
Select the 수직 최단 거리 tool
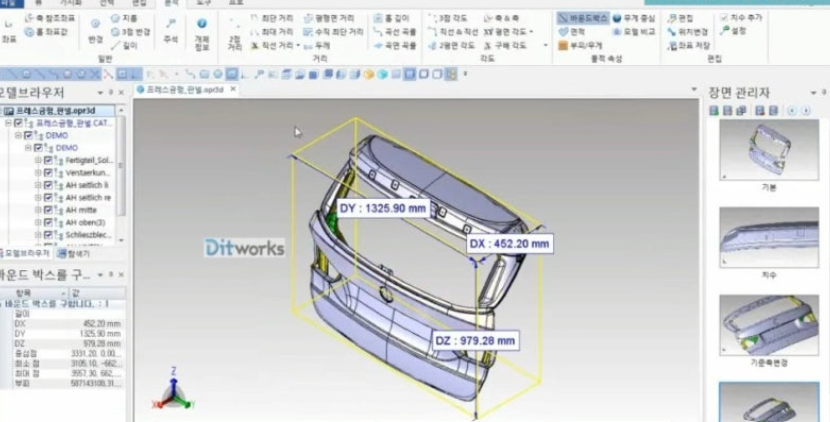(x=333, y=32)
